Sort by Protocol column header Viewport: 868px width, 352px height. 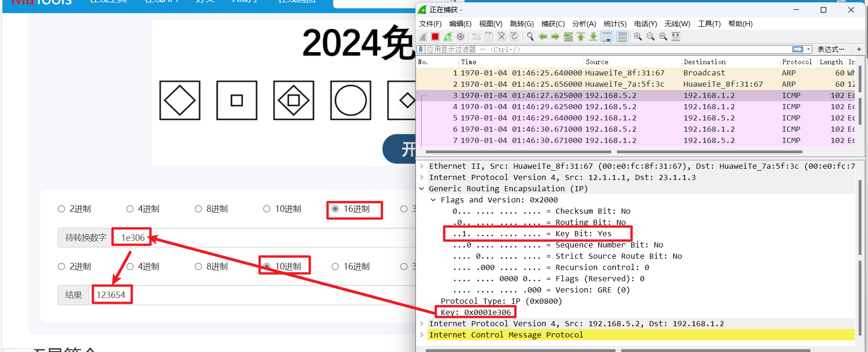coord(798,62)
